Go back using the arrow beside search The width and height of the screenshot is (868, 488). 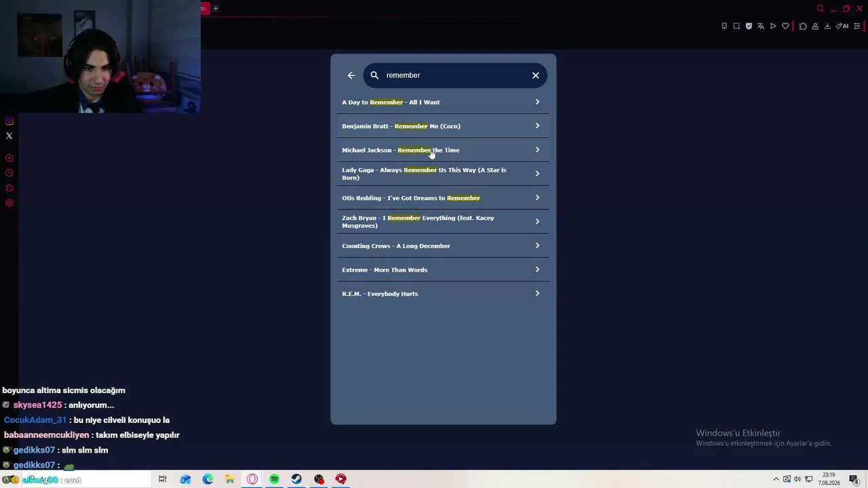click(351, 75)
